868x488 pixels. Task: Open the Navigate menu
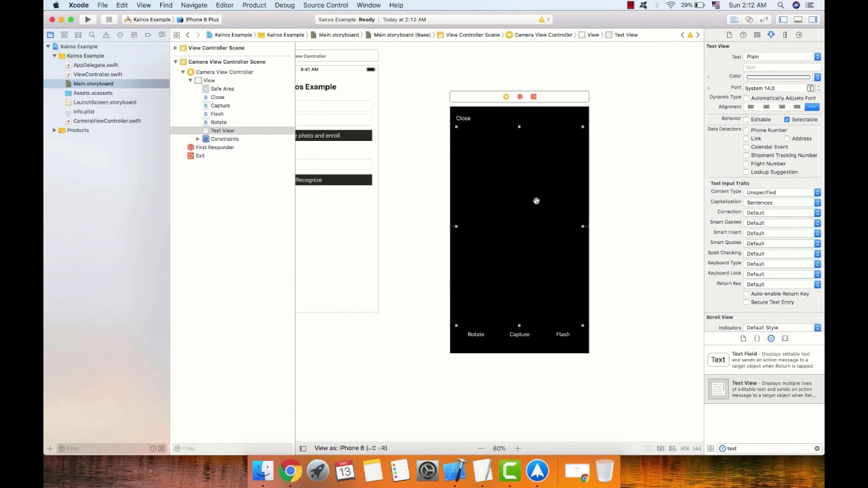coord(194,5)
